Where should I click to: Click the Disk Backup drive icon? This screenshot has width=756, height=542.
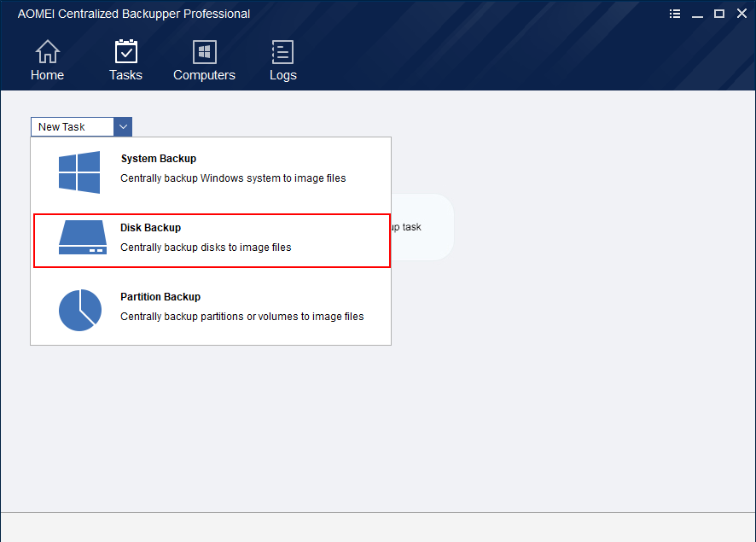(83, 237)
